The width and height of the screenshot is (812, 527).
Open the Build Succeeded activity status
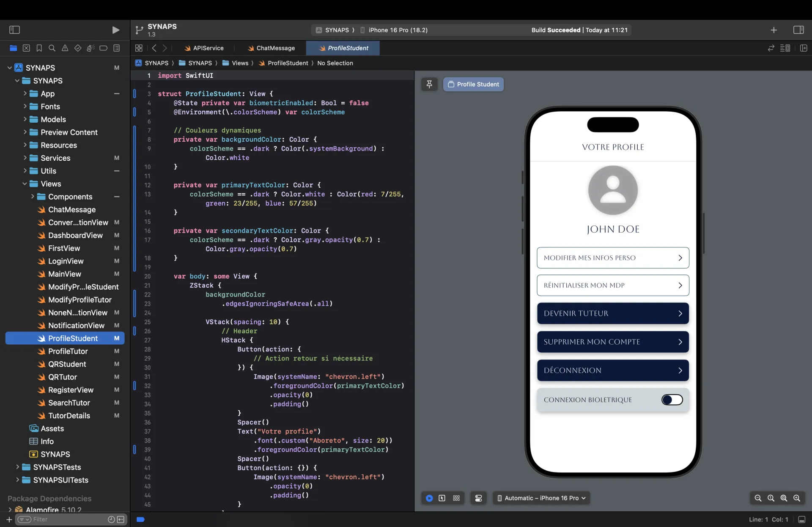click(x=579, y=30)
